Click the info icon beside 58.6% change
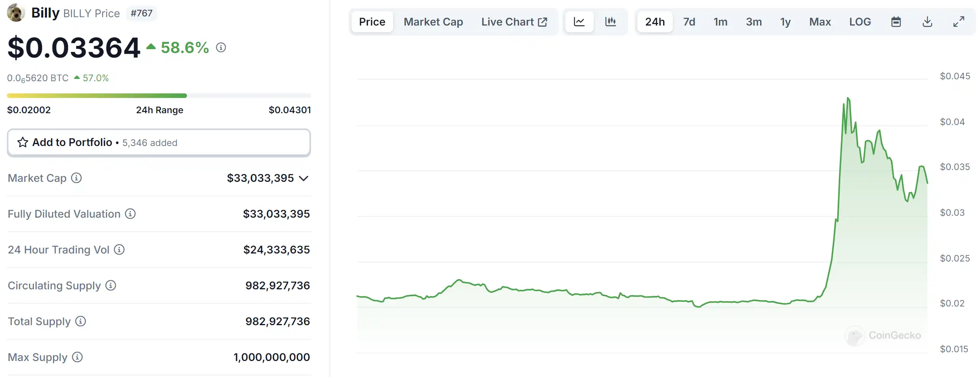 coord(221,48)
